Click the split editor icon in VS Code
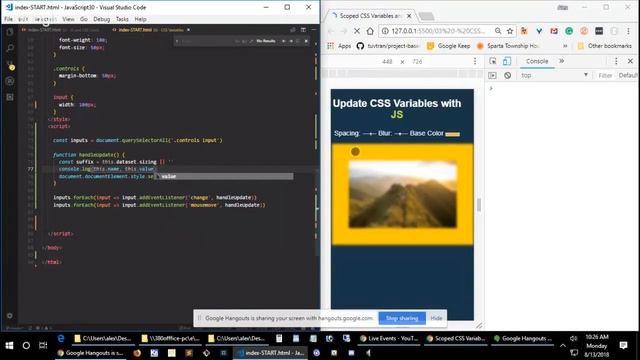Image resolution: width=640 pixels, height=360 pixels. (x=303, y=30)
